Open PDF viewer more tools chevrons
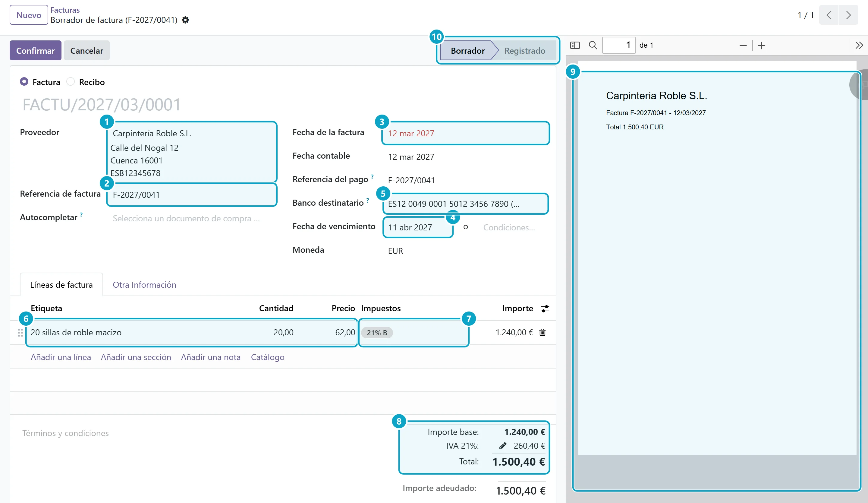The width and height of the screenshot is (868, 503). click(859, 45)
